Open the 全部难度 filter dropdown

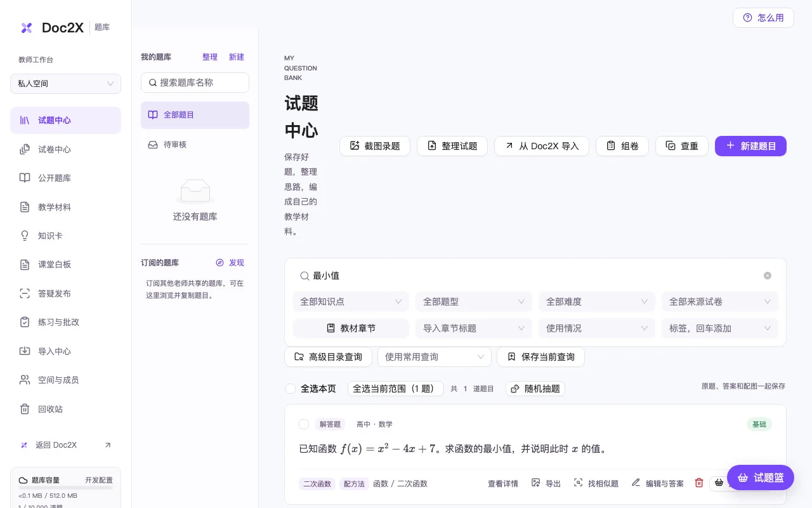pyautogui.click(x=597, y=302)
